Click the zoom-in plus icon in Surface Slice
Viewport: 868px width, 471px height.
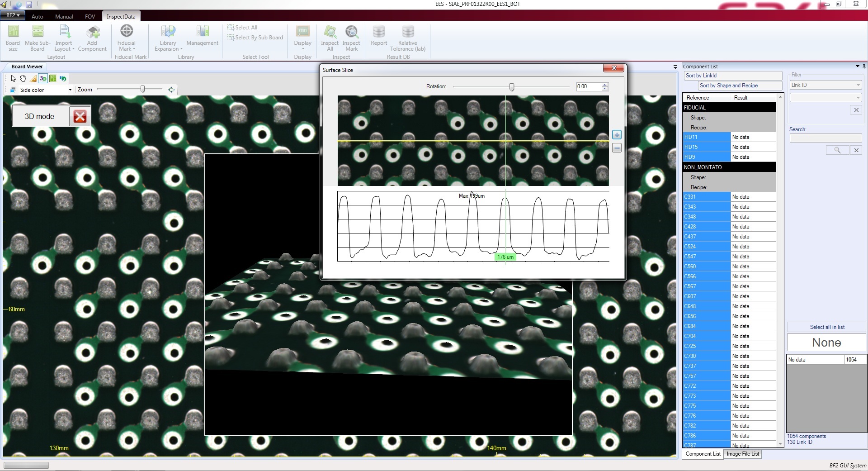click(617, 135)
